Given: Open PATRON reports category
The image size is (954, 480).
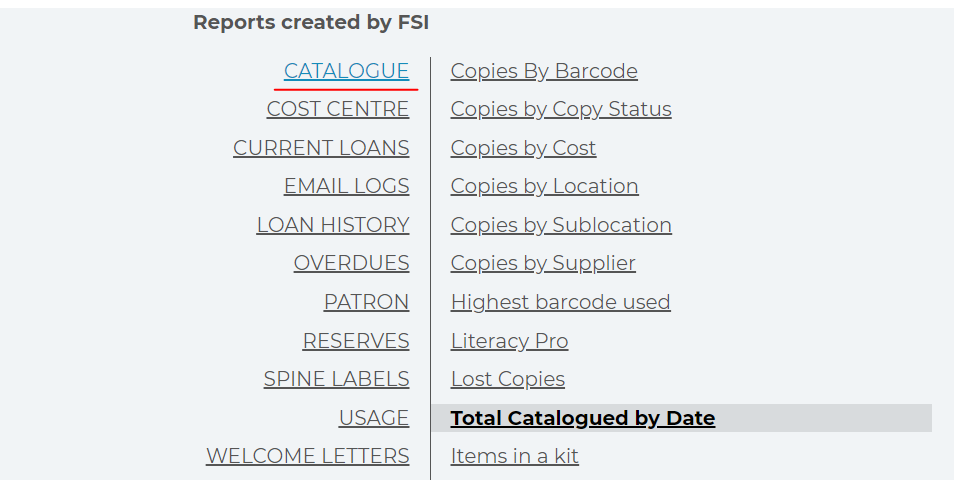Looking at the screenshot, I should (366, 302).
